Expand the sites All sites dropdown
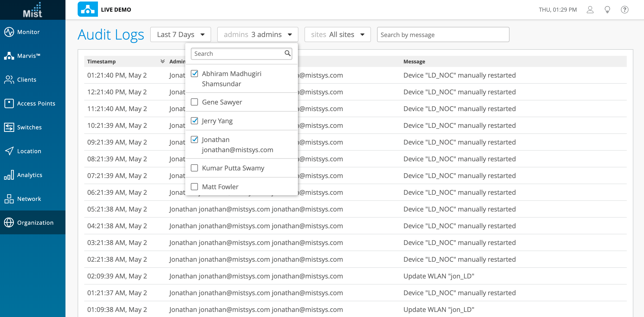This screenshot has height=317, width=644. 337,34
